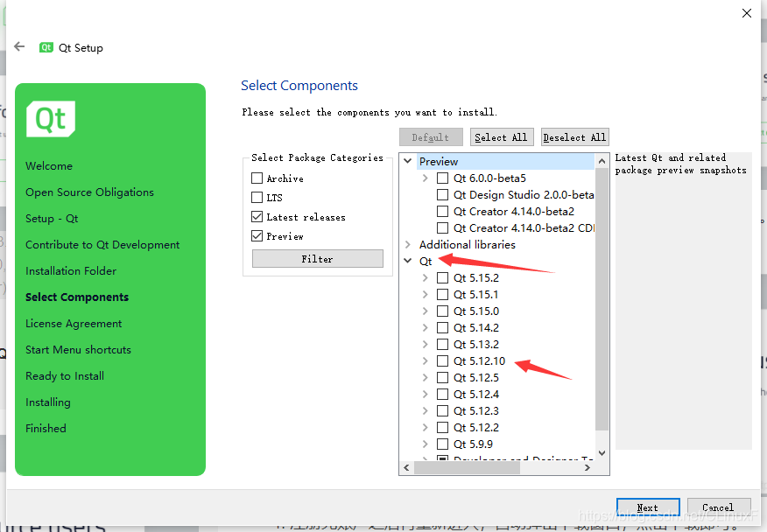Check the Qt 5.15.2 checkbox
The width and height of the screenshot is (767, 532).
click(x=442, y=277)
